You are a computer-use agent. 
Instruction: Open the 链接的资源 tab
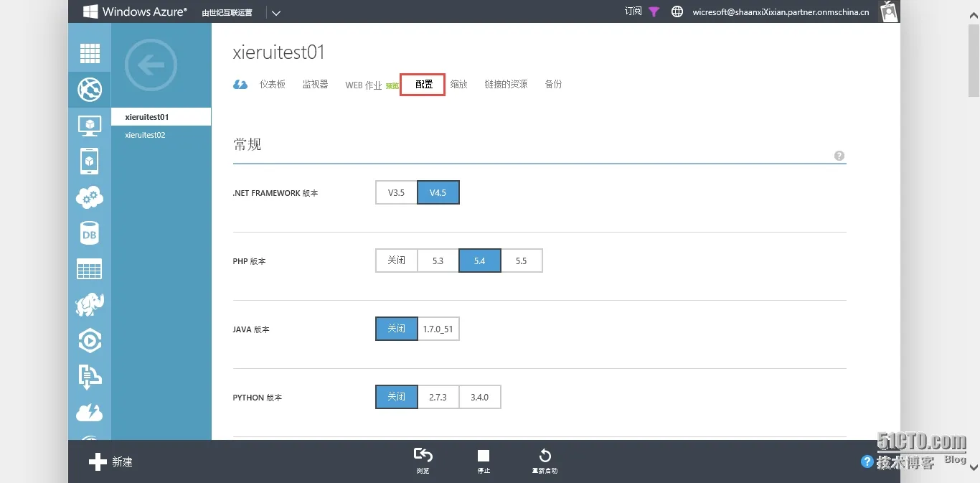coord(506,85)
